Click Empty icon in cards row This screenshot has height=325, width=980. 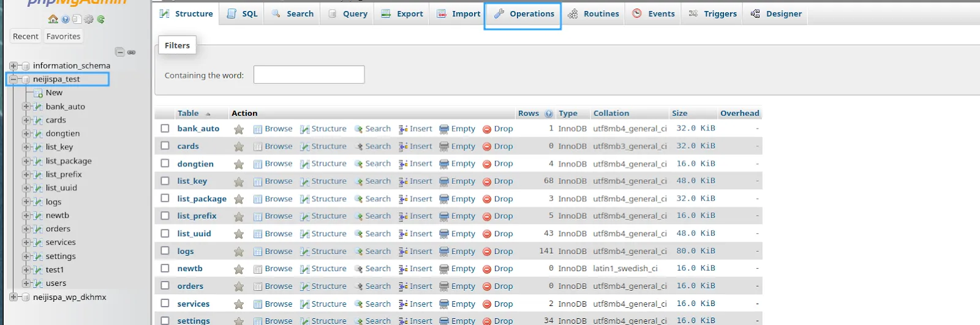point(444,147)
